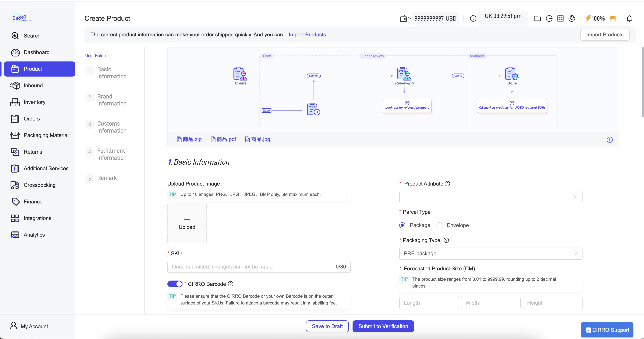
Task: Click the location pin icon in header
Action: tap(572, 18)
